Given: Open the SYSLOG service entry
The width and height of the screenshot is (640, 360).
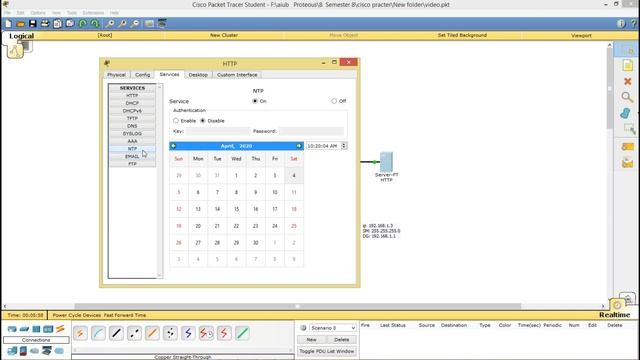Looking at the screenshot, I should click(132, 133).
